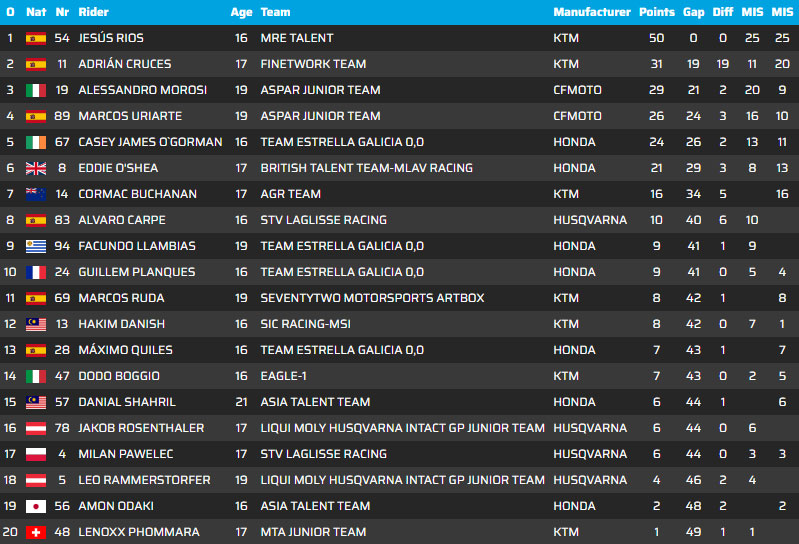Click the Seventytwo Motorsports Artbox team name
Image resolution: width=799 pixels, height=544 pixels.
coord(372,298)
